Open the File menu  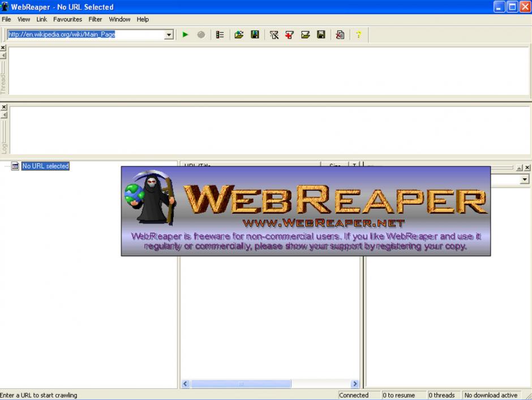point(6,19)
